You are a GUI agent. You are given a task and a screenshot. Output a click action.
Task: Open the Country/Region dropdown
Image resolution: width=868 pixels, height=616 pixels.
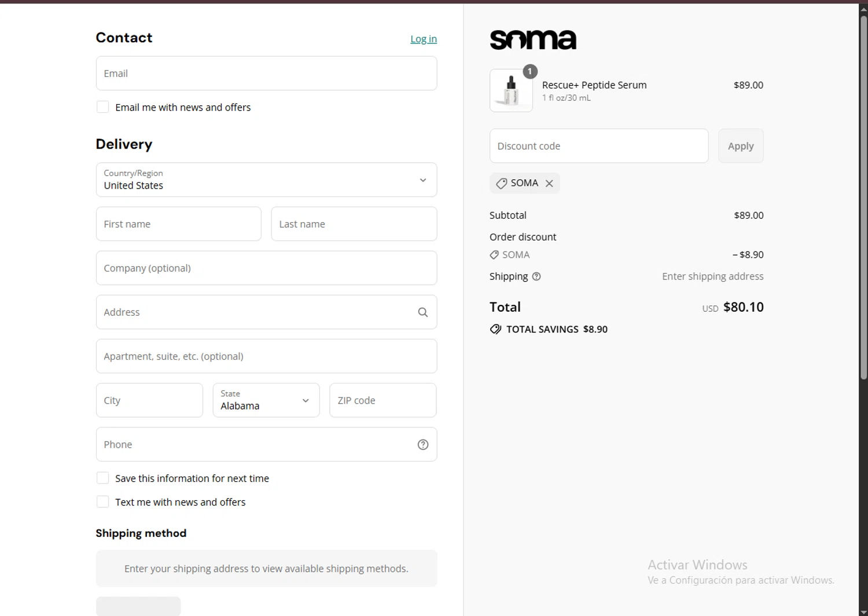point(266,180)
